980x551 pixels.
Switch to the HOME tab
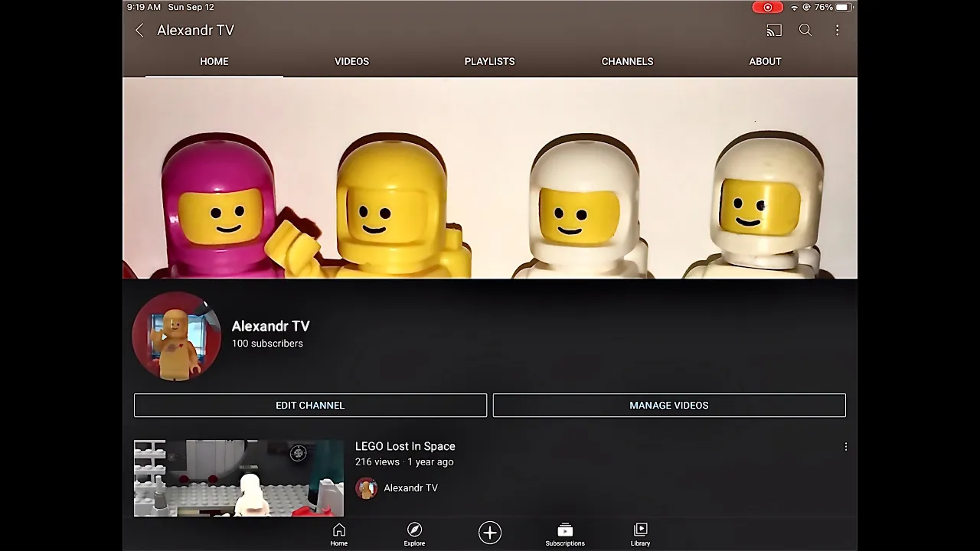point(214,61)
